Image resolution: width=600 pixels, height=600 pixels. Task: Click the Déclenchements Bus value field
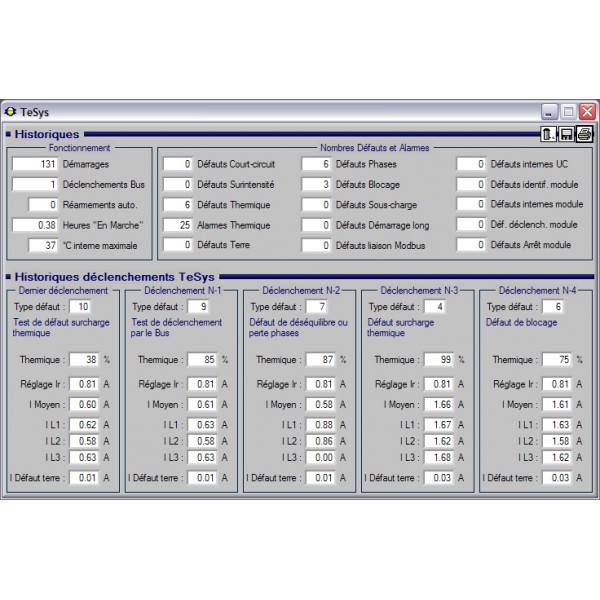[35, 184]
